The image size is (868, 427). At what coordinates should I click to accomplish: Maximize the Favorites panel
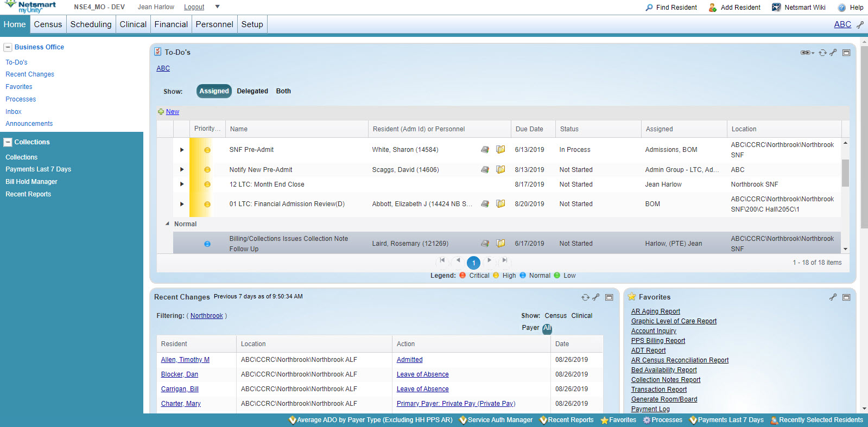coord(846,297)
